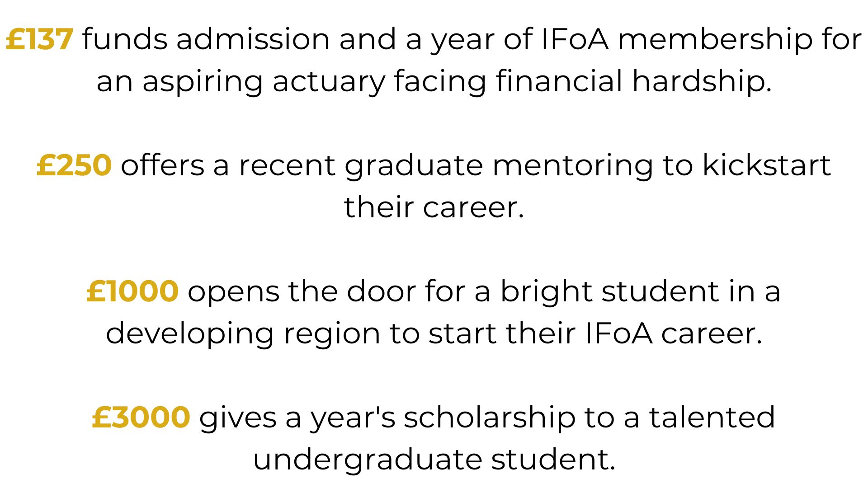Click the word "mentoring"
868x488 pixels.
(x=573, y=165)
